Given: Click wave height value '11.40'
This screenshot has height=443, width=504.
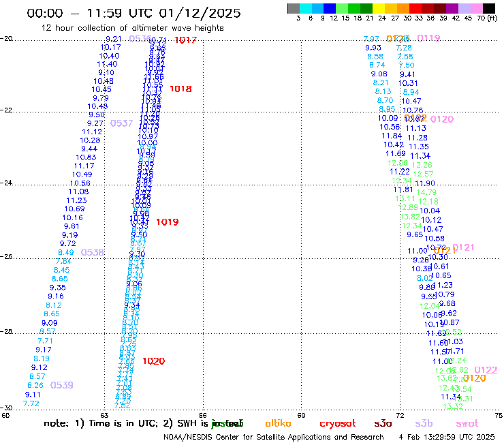Looking at the screenshot, I should click(108, 64).
